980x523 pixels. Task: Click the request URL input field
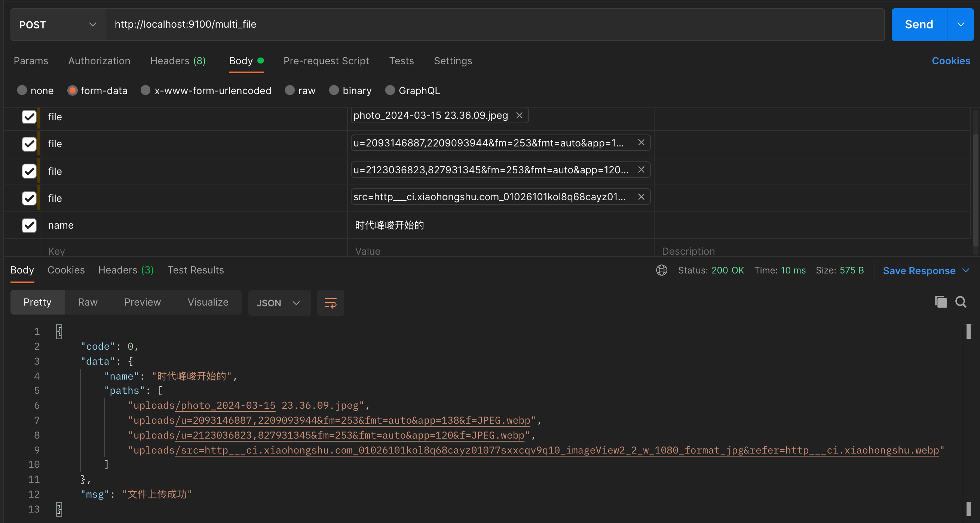pyautogui.click(x=494, y=25)
